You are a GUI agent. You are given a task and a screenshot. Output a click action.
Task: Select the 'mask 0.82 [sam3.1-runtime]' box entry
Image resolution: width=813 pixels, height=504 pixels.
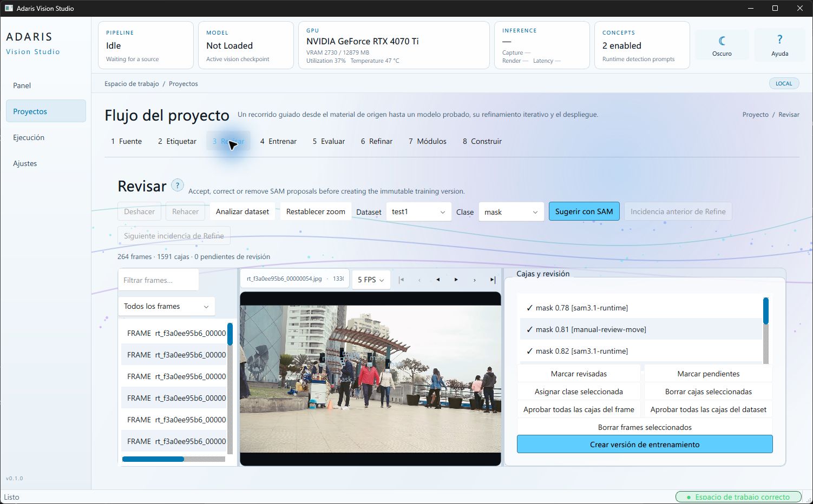pos(640,351)
